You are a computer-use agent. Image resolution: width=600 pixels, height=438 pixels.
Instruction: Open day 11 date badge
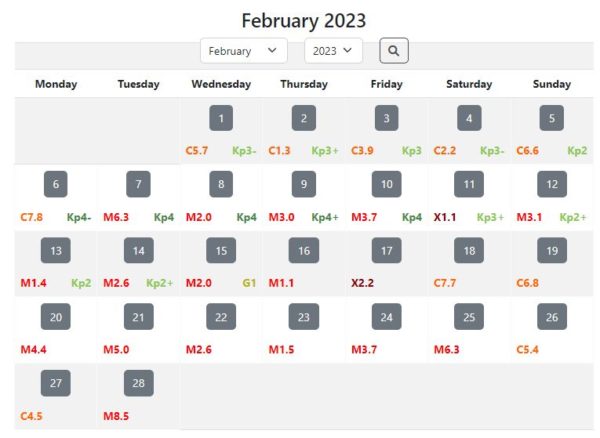tap(469, 185)
